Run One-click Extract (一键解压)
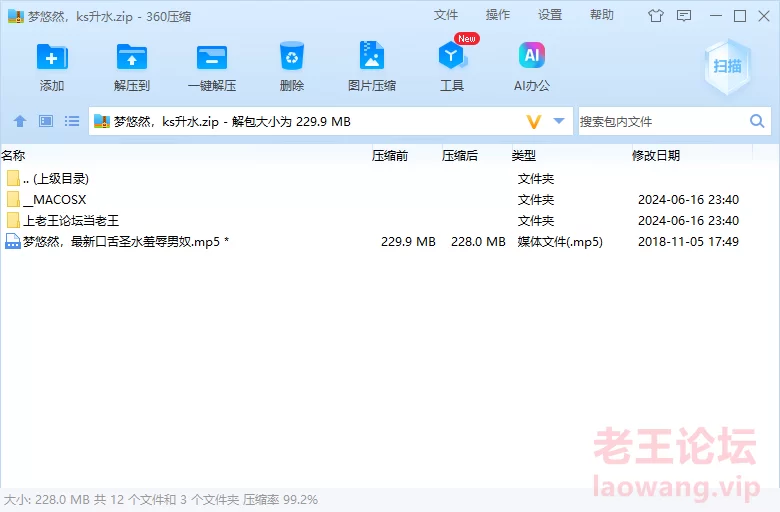 point(212,57)
